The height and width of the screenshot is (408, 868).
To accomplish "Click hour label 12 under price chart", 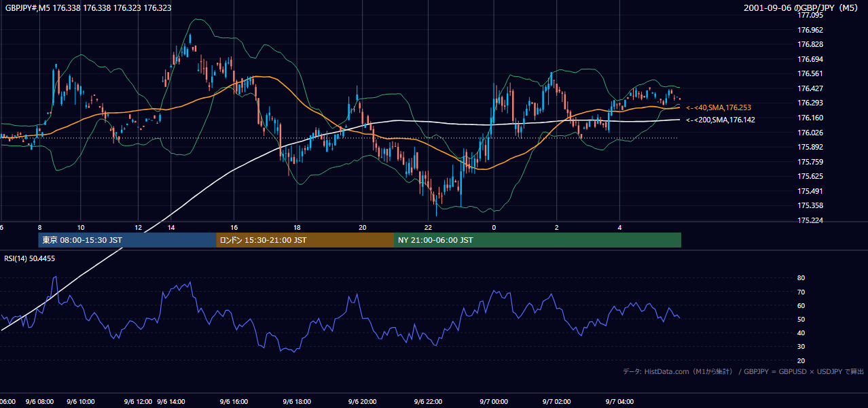I will tap(139, 227).
